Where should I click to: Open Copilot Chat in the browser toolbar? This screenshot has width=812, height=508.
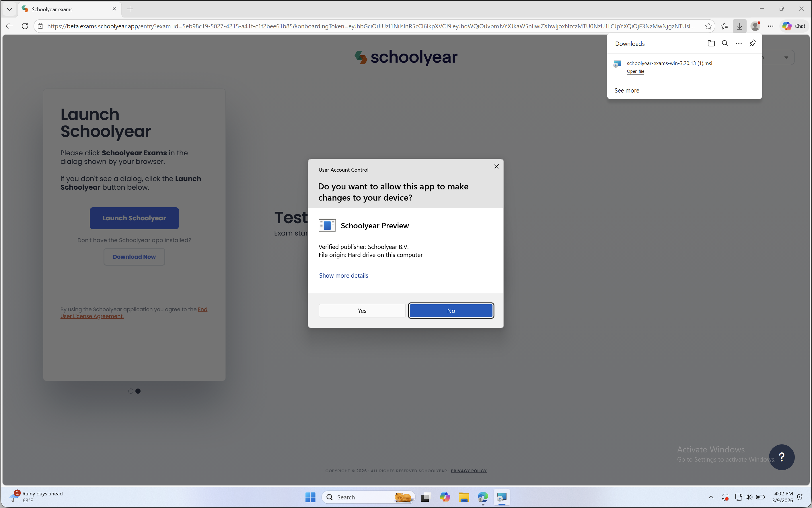(794, 26)
